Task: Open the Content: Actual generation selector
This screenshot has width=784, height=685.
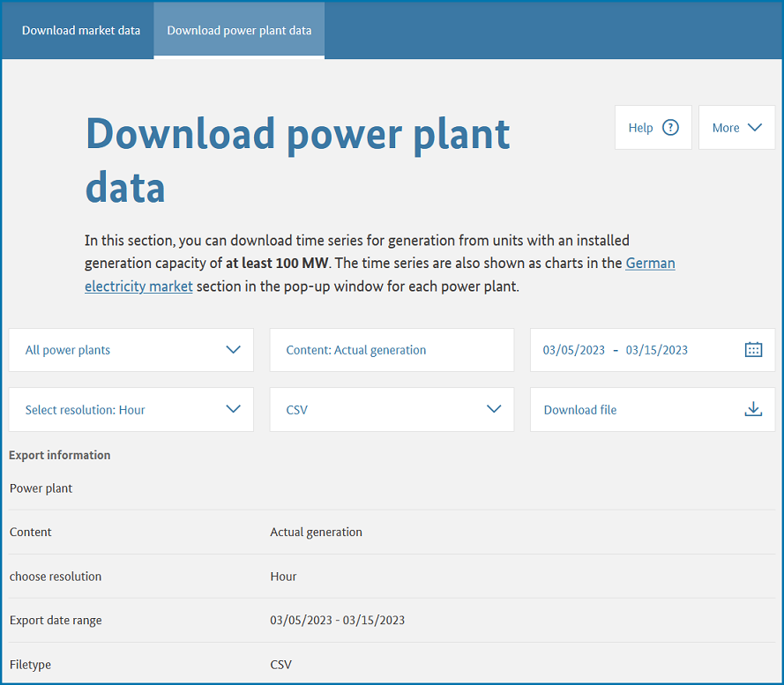Action: (391, 350)
